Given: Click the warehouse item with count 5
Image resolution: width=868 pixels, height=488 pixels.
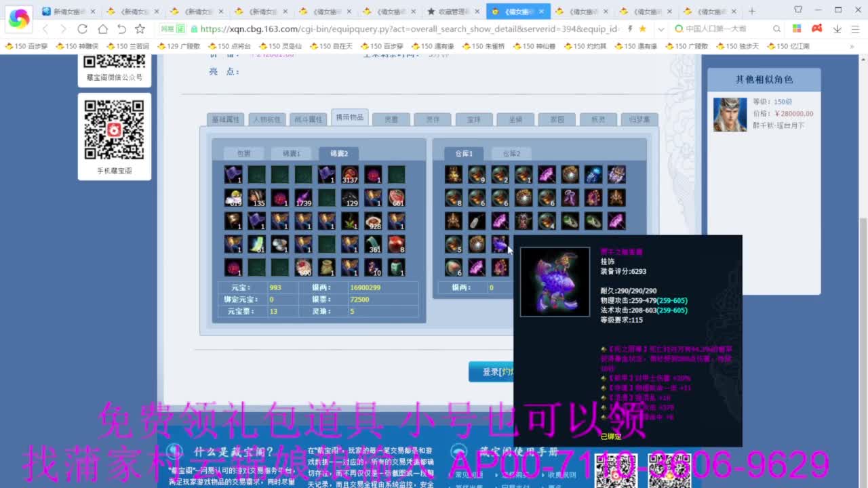Looking at the screenshot, I should coord(454,244).
